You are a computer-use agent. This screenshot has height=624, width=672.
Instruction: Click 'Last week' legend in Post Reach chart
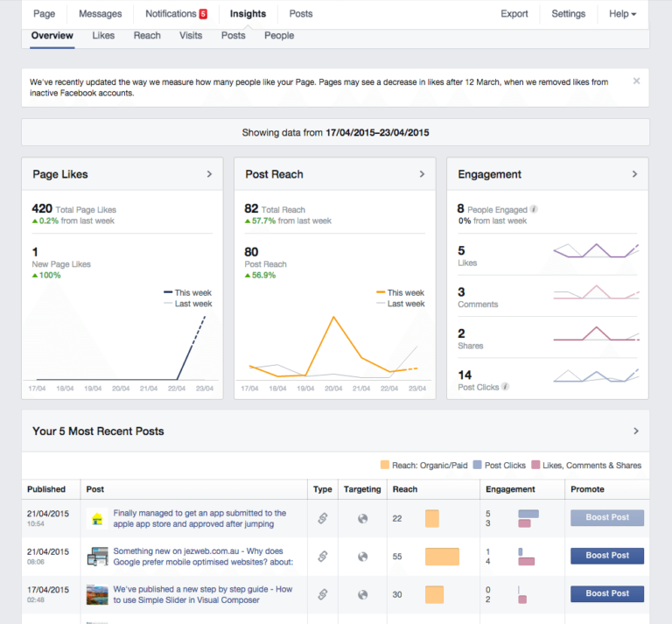pyautogui.click(x=400, y=304)
